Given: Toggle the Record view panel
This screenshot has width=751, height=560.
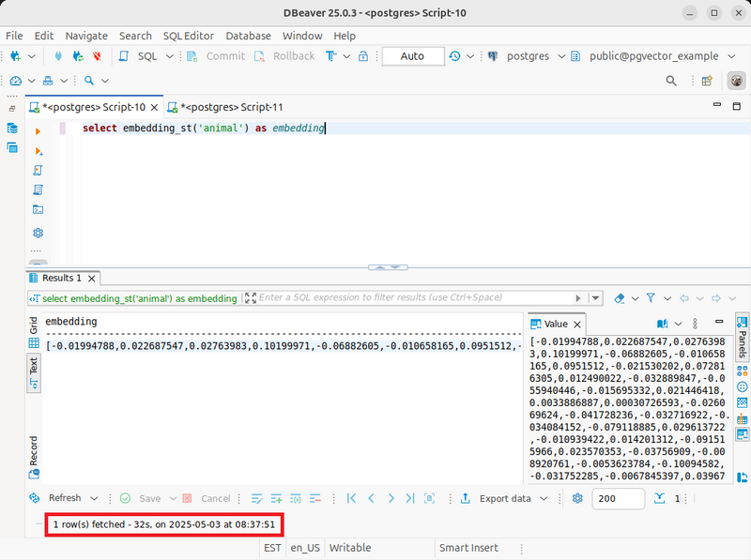Looking at the screenshot, I should 34,450.
